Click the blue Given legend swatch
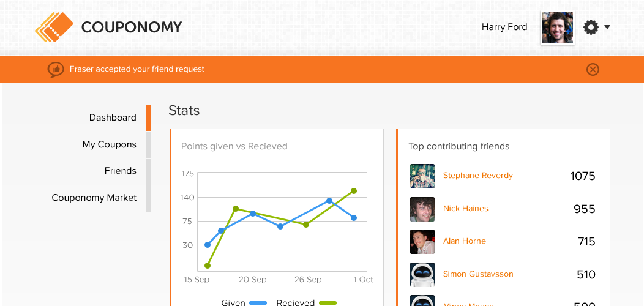Screen dimensions: 644x306 [x=258, y=302]
